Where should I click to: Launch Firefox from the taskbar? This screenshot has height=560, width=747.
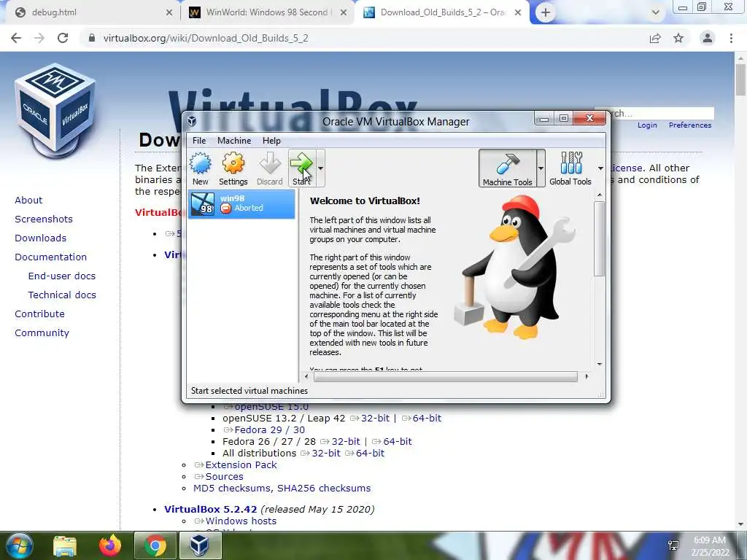pos(110,545)
